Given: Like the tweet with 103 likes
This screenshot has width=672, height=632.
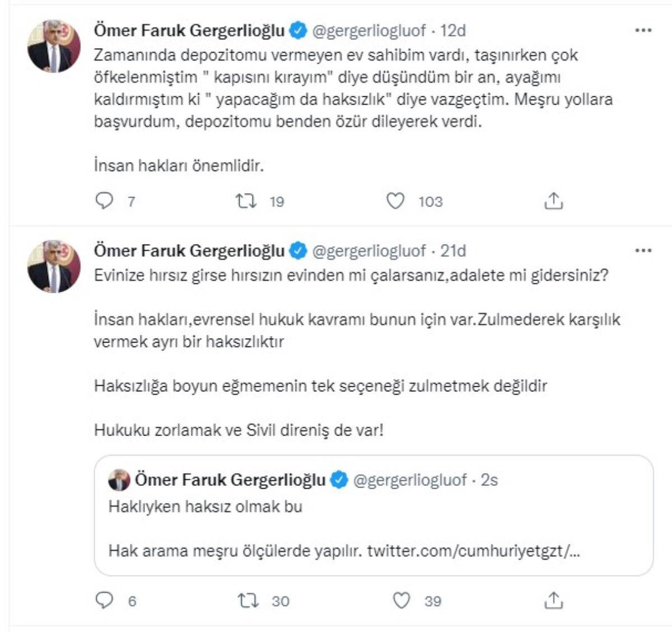Looking at the screenshot, I should coord(395,201).
